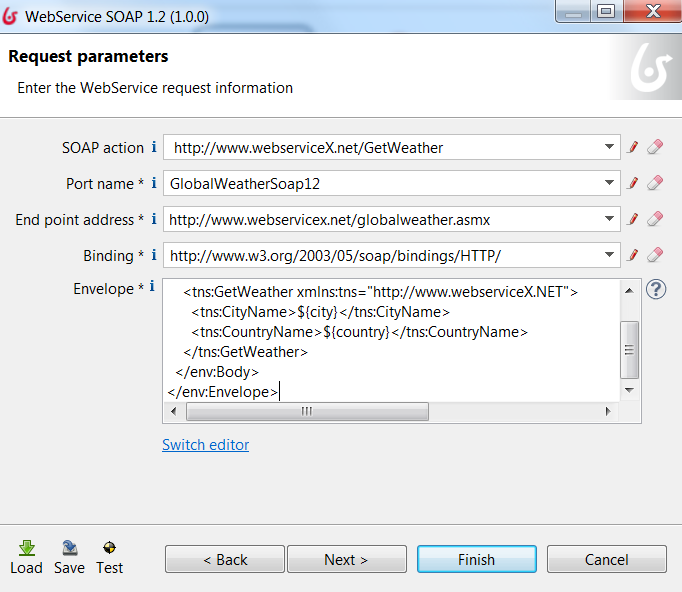This screenshot has height=592, width=682.
Task: Click the Next button
Action: pos(347,559)
